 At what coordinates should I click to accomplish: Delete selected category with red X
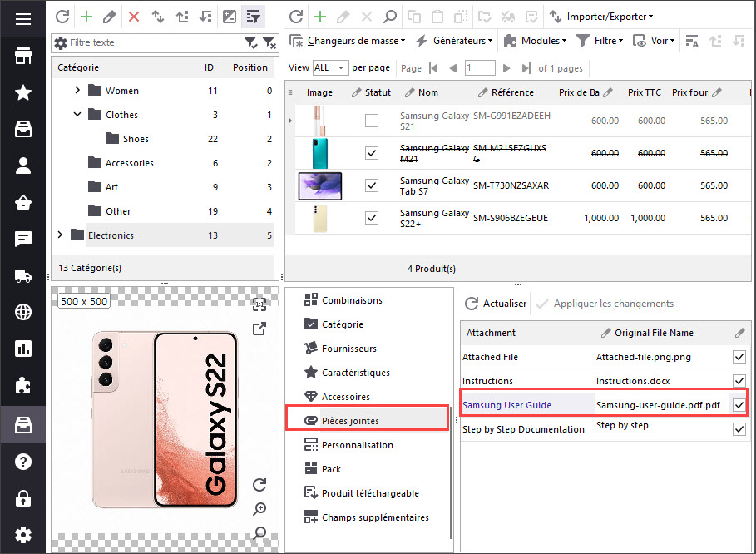tap(134, 17)
